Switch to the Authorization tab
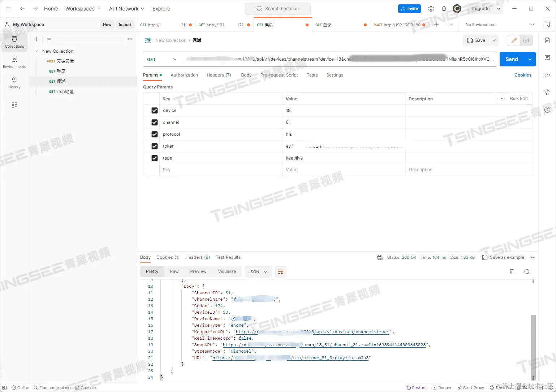This screenshot has width=556, height=392. tap(184, 75)
